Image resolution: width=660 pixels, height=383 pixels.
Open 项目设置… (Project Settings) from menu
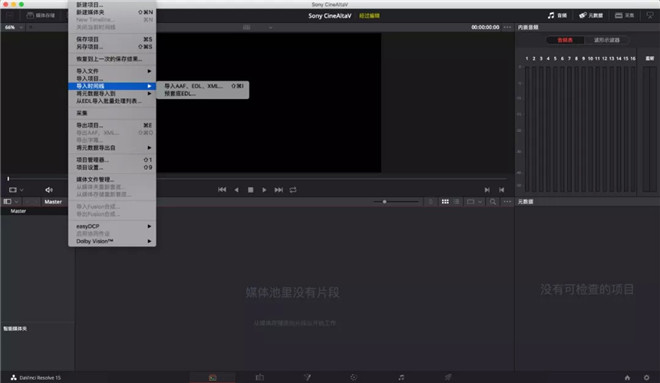point(112,168)
